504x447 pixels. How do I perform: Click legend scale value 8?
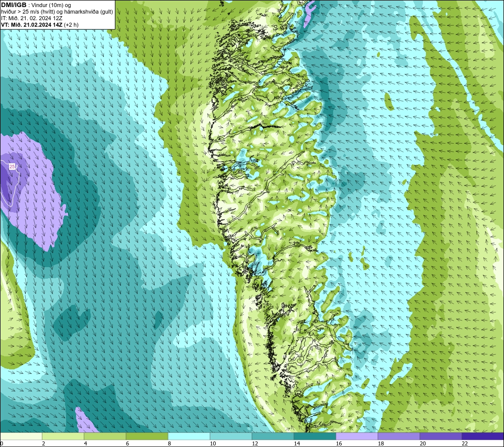[169, 444]
